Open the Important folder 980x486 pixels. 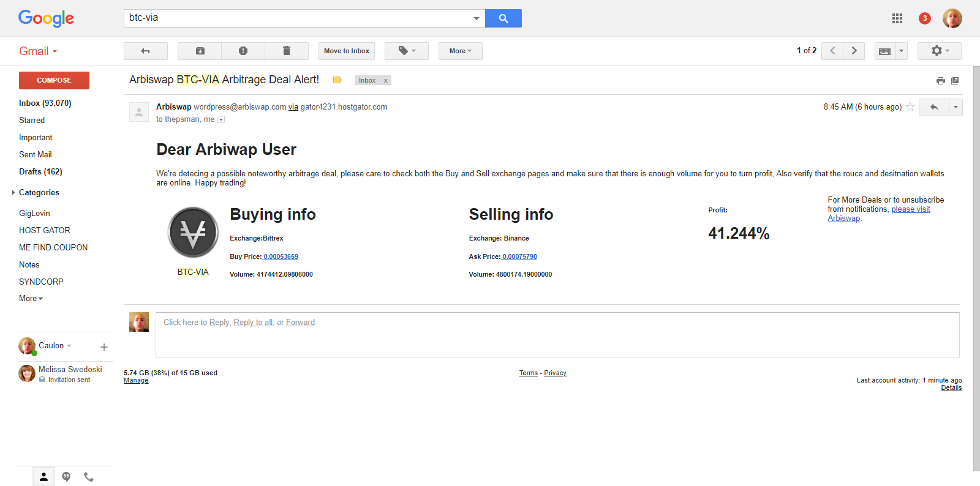tap(36, 138)
